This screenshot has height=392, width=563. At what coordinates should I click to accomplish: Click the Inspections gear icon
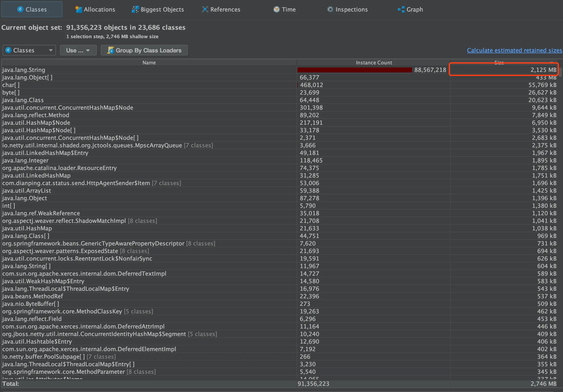pos(330,9)
